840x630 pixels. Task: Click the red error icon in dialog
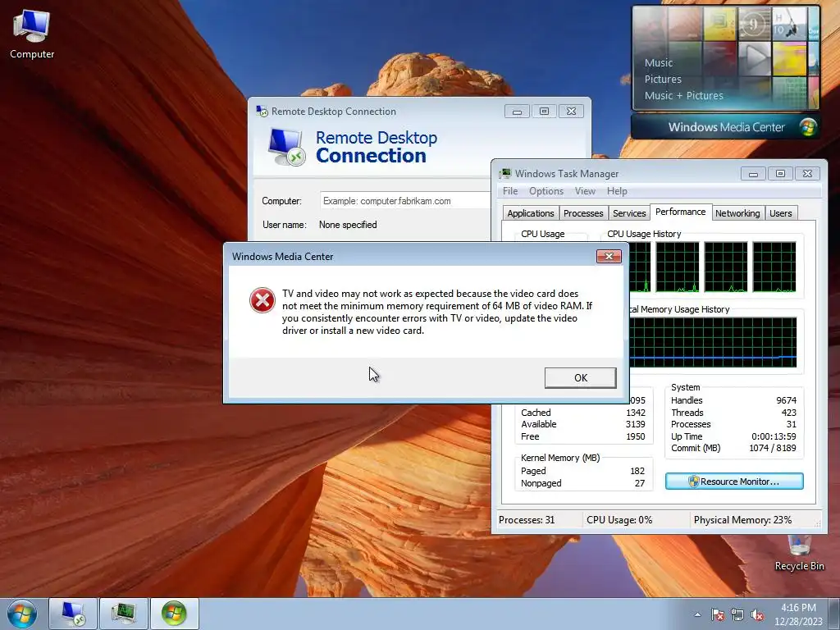point(262,300)
